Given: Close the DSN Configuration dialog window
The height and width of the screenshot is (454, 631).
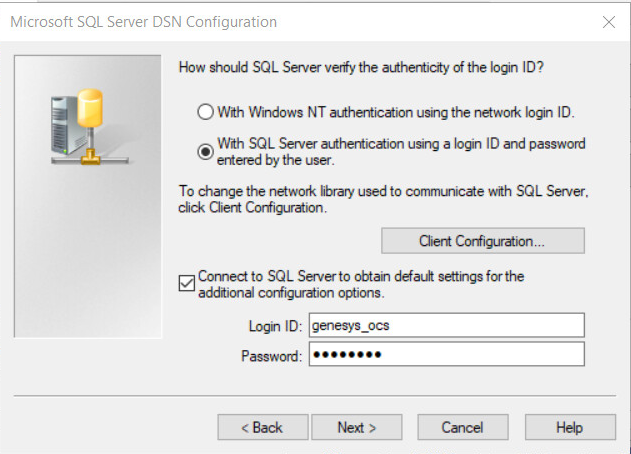Looking at the screenshot, I should 607,21.
